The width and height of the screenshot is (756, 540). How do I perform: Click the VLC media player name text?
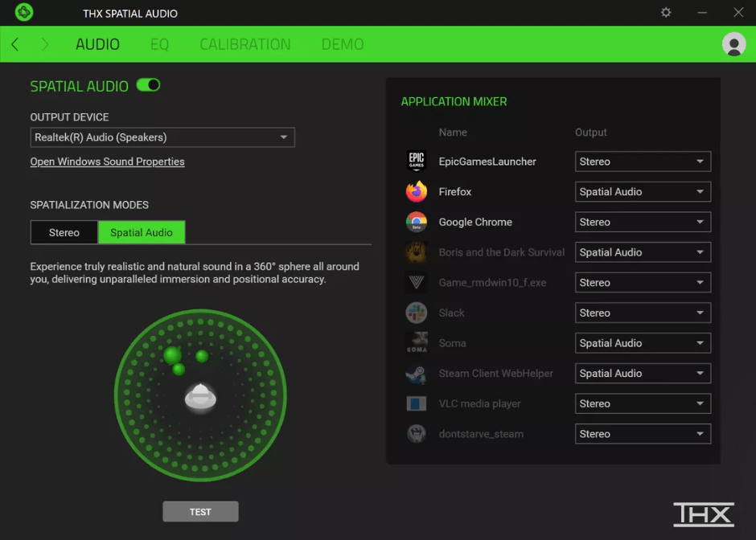[479, 403]
